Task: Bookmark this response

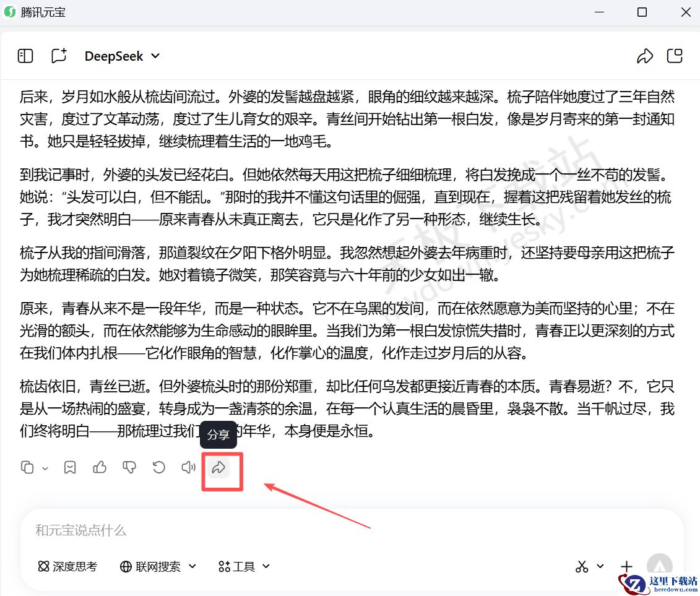Action: click(x=69, y=467)
